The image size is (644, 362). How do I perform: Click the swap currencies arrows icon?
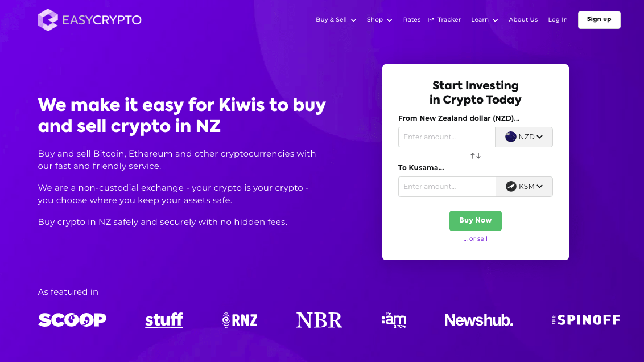pyautogui.click(x=476, y=155)
